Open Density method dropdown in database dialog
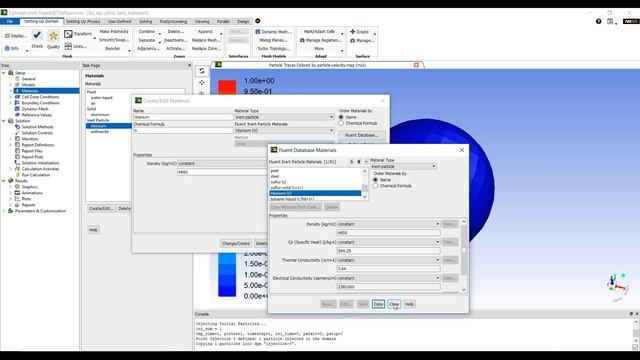 coord(389,224)
